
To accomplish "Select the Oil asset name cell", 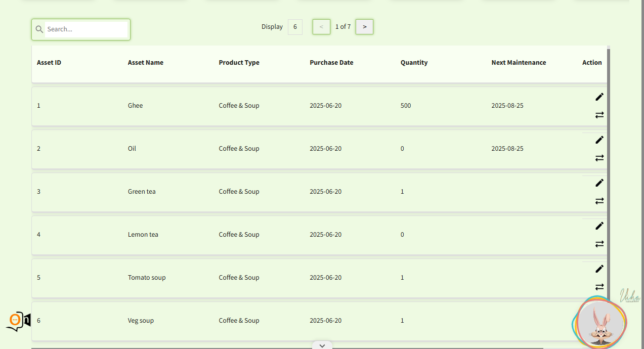I will 132,149.
